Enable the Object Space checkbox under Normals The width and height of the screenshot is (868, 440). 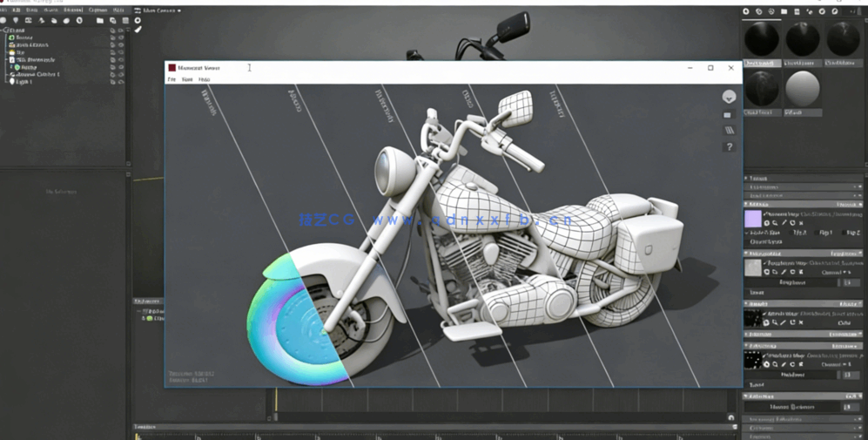pos(748,242)
